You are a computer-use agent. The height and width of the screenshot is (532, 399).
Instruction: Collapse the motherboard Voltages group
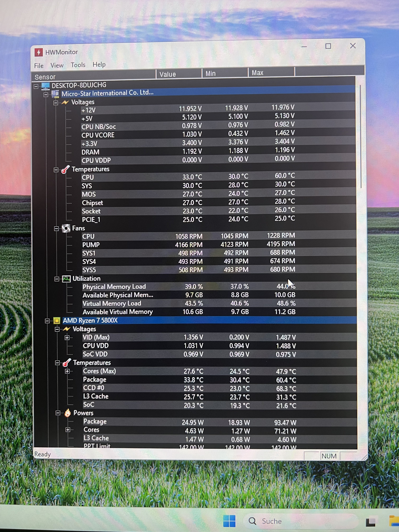[56, 103]
